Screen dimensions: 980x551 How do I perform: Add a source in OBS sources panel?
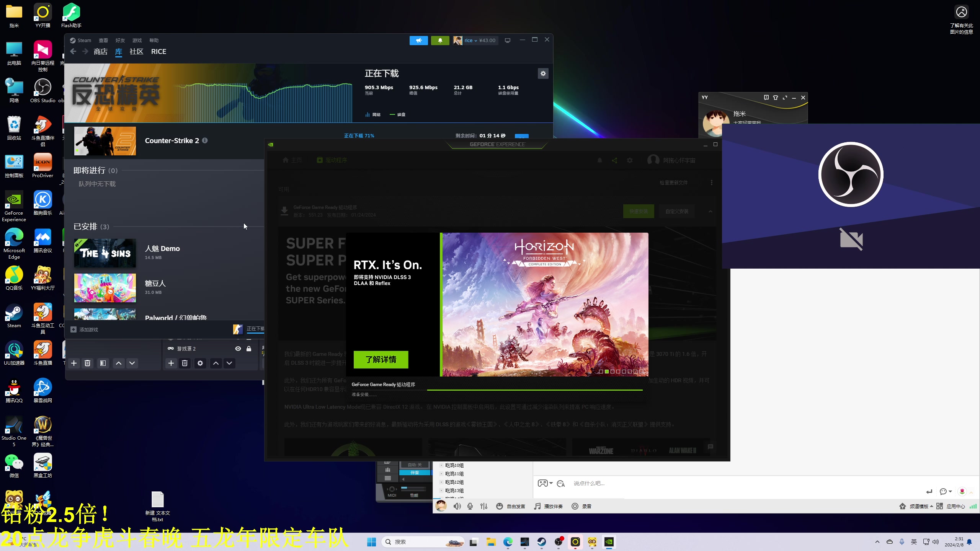pyautogui.click(x=171, y=363)
